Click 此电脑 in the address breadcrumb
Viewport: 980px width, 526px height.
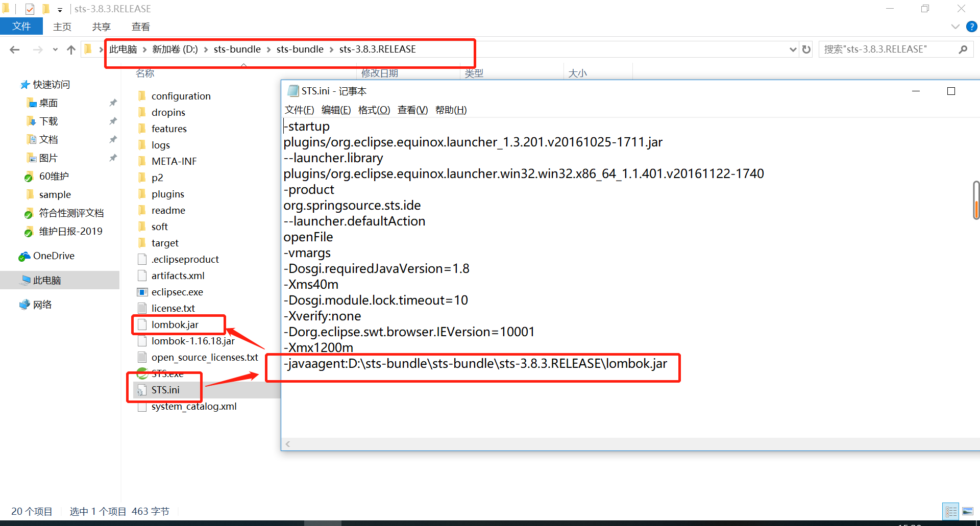[x=123, y=49]
